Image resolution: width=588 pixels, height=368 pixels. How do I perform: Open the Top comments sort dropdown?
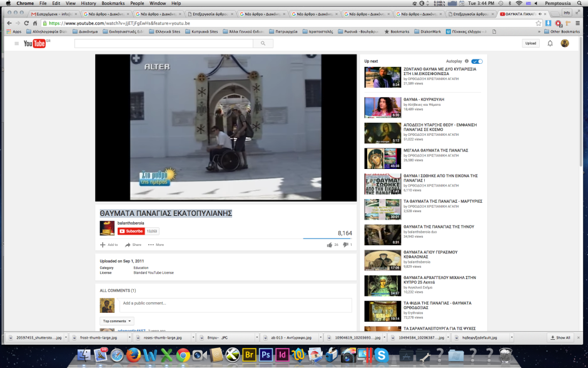pyautogui.click(x=116, y=320)
